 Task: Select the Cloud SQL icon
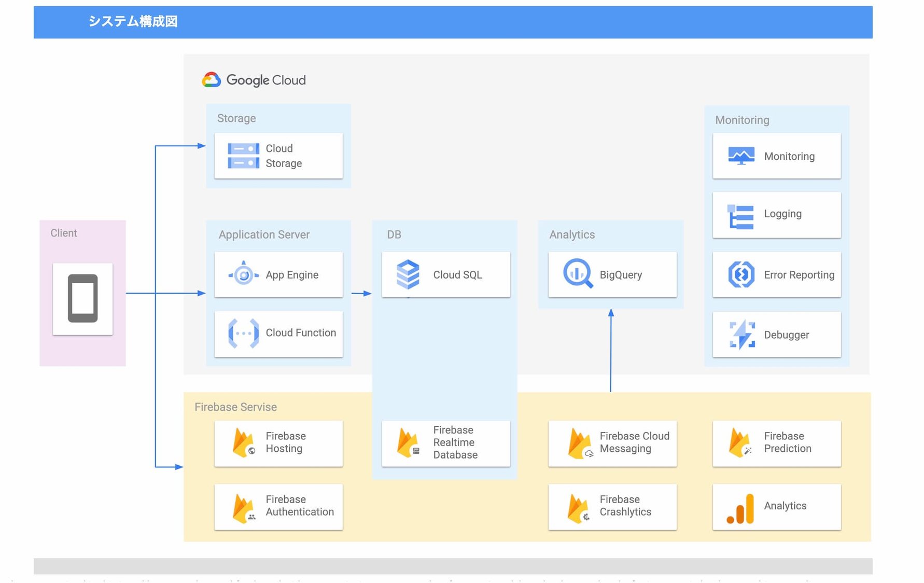[x=408, y=274]
